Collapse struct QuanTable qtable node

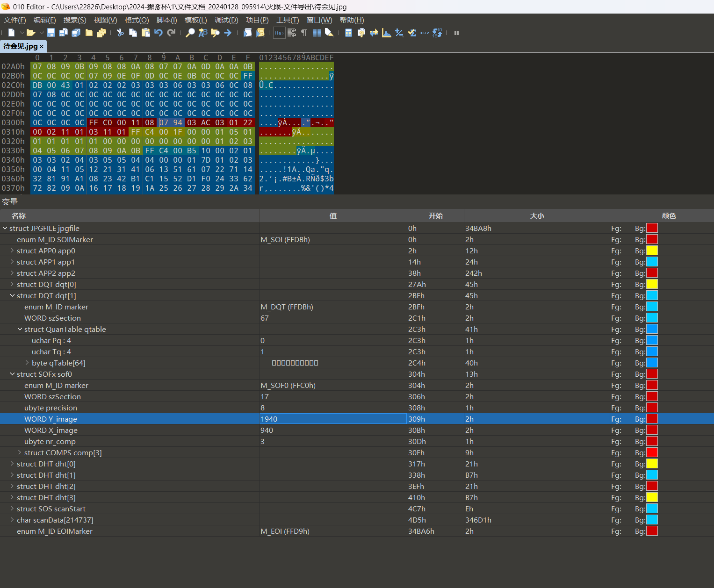[20, 329]
